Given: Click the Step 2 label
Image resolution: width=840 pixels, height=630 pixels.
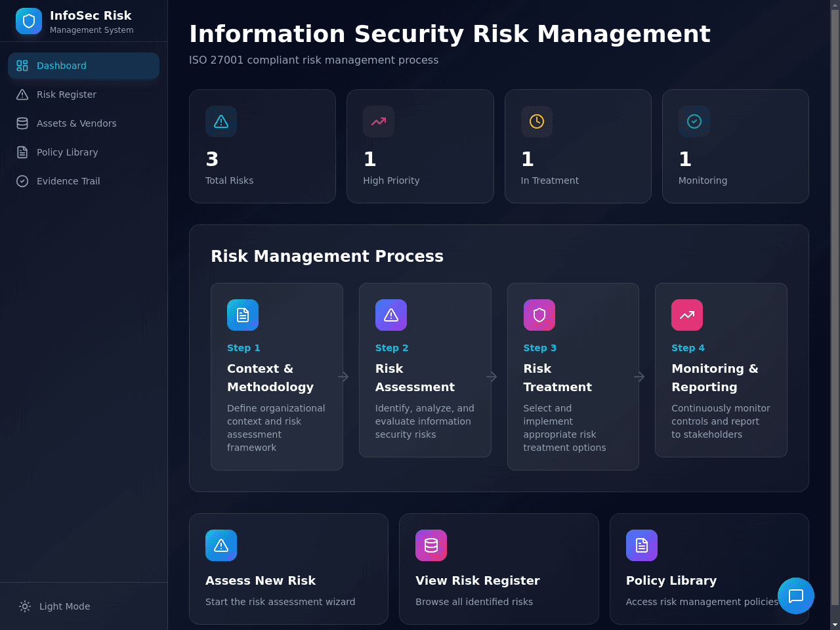Looking at the screenshot, I should (392, 348).
